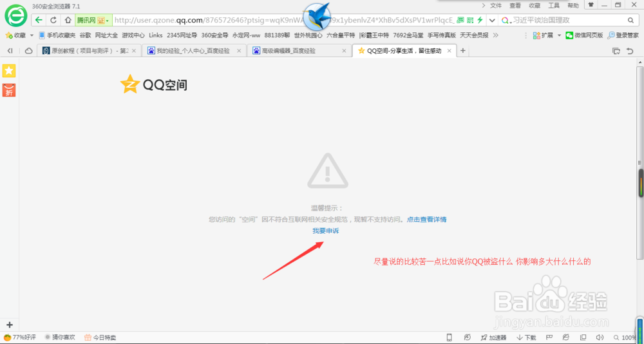Click 猜你喜欢 in status bar
Viewport: 644px width, 344px height.
(60, 338)
